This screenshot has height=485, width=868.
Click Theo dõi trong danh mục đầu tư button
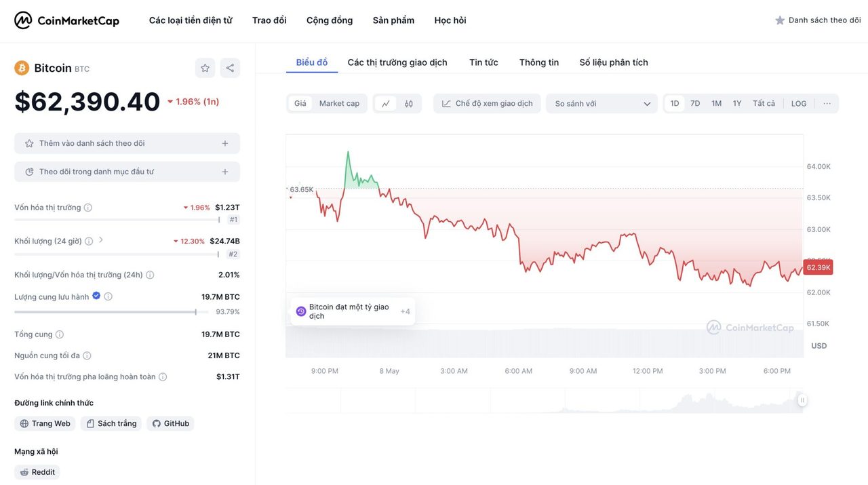point(127,172)
